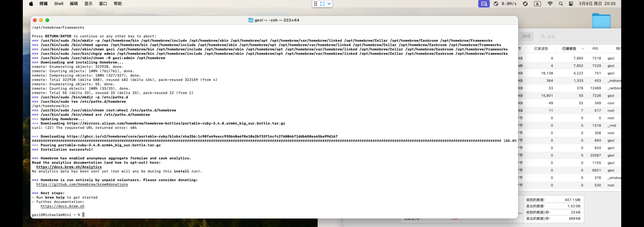This screenshot has width=644, height=227.
Task: Select the _netbios row with PID 12489
Action: point(570,88)
